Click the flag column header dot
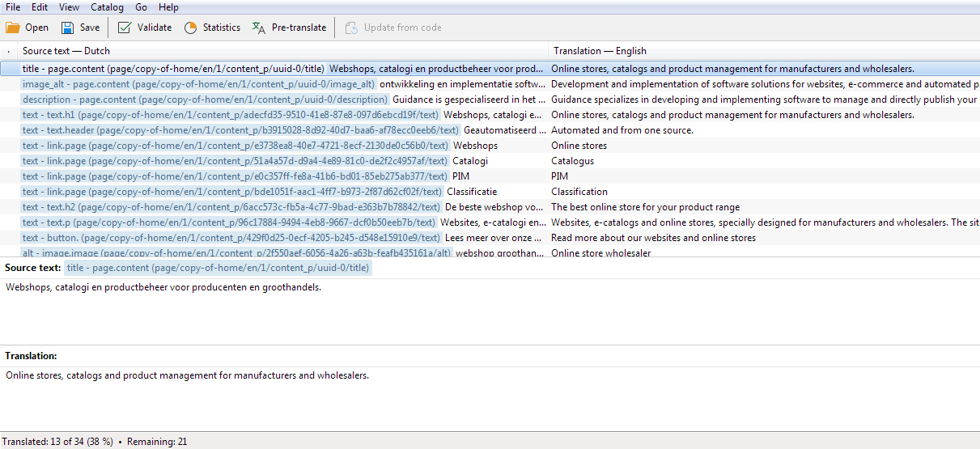This screenshot has width=980, height=449. 8,51
